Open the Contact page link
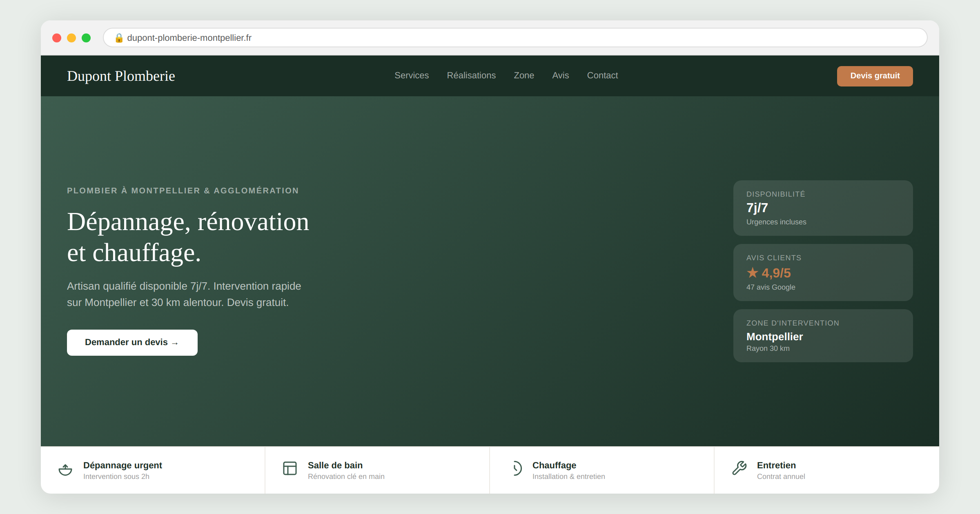This screenshot has height=514, width=980. click(x=602, y=75)
